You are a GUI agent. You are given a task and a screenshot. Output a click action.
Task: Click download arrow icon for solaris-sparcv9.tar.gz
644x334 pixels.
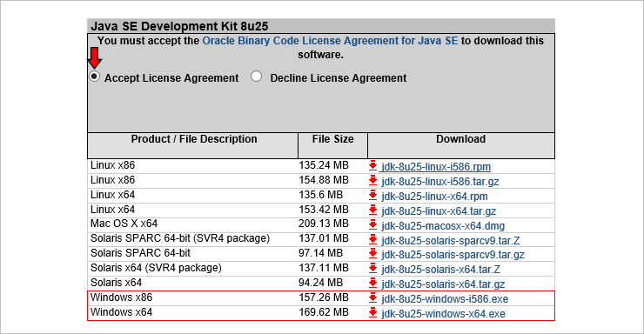click(x=373, y=254)
